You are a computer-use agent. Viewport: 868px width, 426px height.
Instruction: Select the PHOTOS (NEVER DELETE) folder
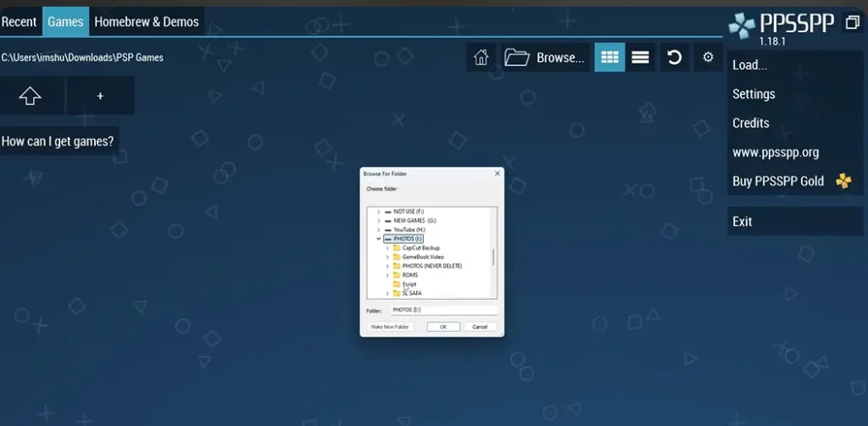coord(427,266)
